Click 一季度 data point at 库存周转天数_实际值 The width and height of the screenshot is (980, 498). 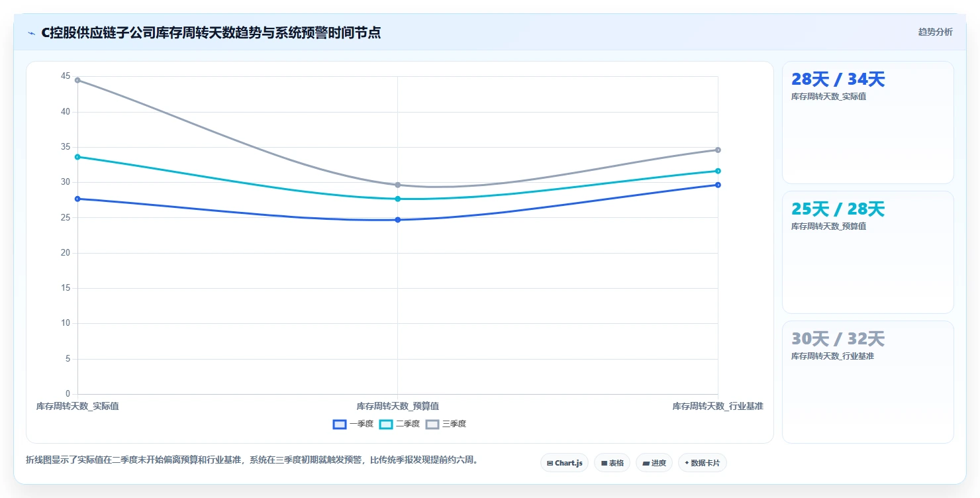point(77,199)
